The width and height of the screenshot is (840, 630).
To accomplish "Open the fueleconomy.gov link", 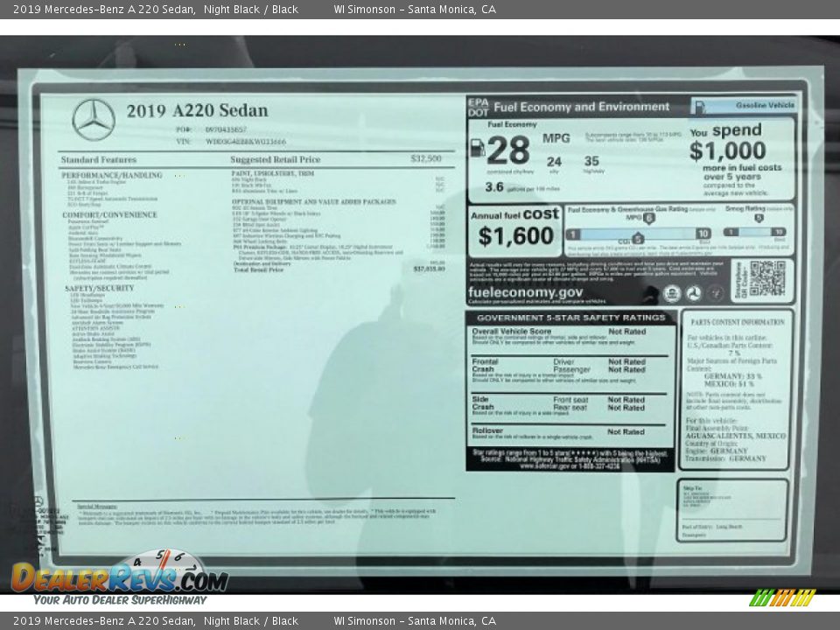I will tap(526, 292).
